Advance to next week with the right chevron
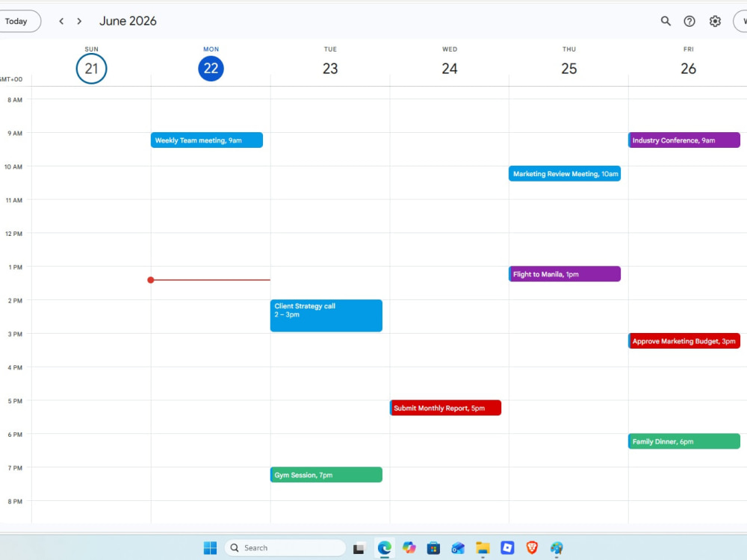The image size is (747, 560). click(79, 21)
